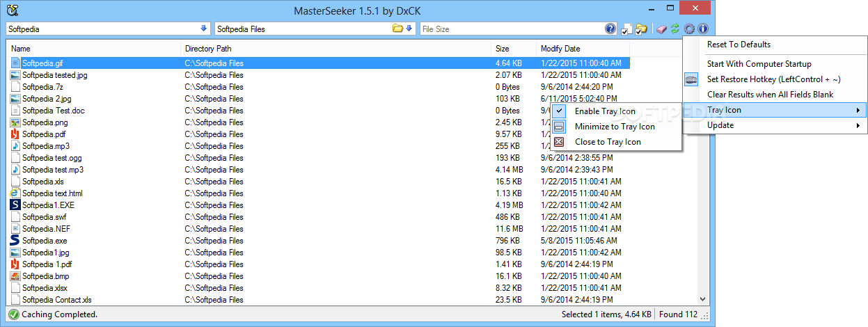Click the Softpedia 1.pdf file icon
Image resolution: width=868 pixels, height=327 pixels.
(15, 264)
